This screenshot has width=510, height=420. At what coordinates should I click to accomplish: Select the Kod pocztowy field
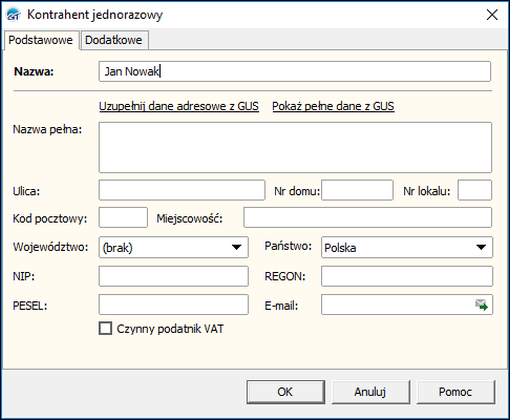(x=123, y=218)
